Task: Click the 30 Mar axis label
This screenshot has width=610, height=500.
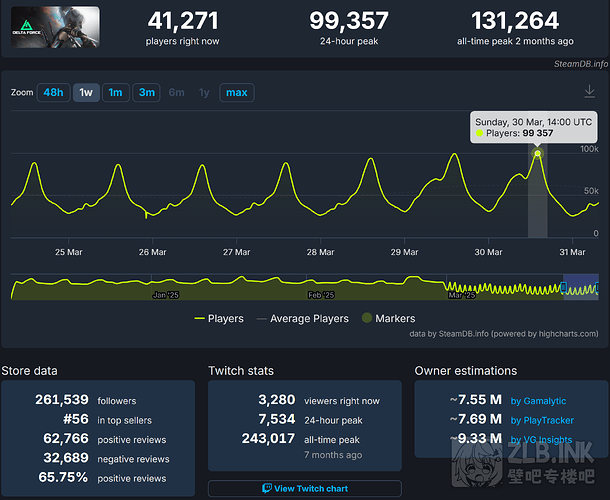Action: click(x=488, y=252)
